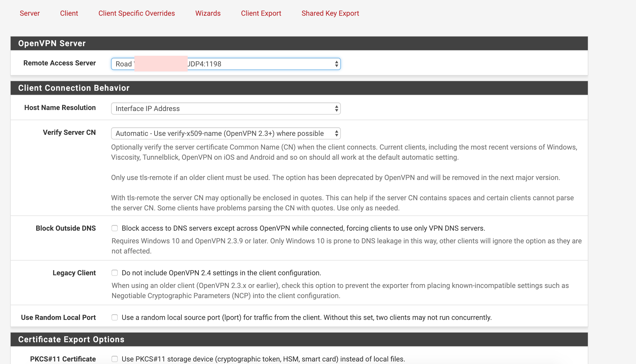Click the Shared Key Export tab
636x364 pixels.
point(330,13)
